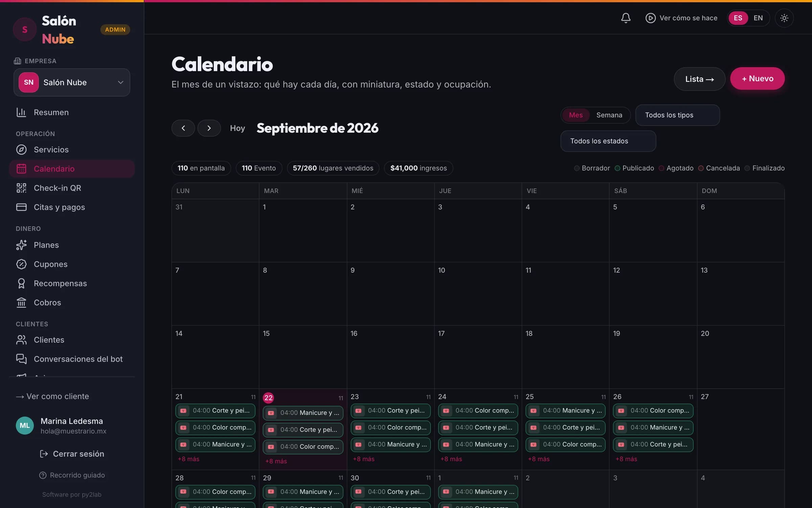Click the Cobros bank icon

click(x=21, y=302)
